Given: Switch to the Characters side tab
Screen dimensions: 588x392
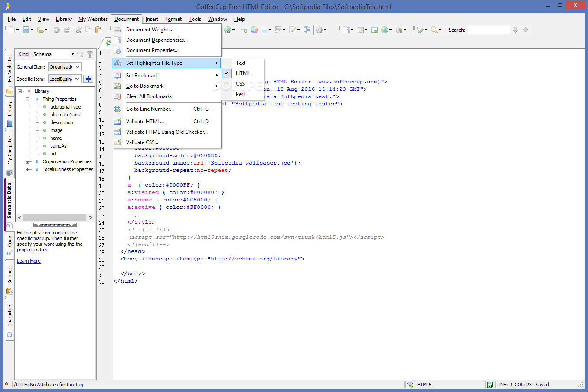Looking at the screenshot, I should [x=10, y=320].
